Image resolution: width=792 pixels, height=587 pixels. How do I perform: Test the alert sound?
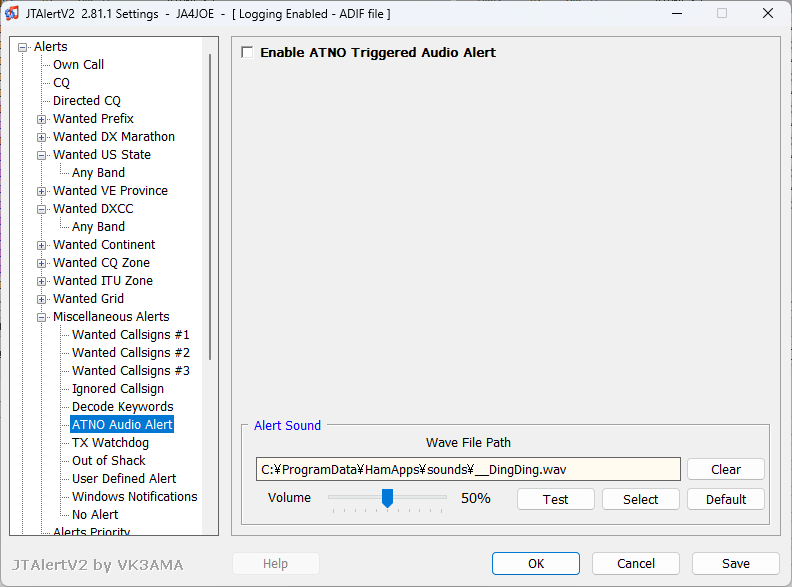[556, 499]
